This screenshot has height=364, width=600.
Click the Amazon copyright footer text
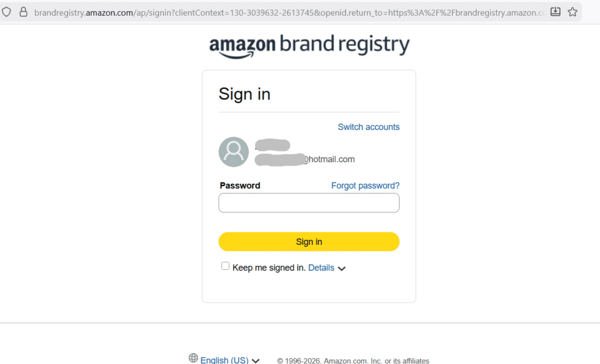pos(353,360)
